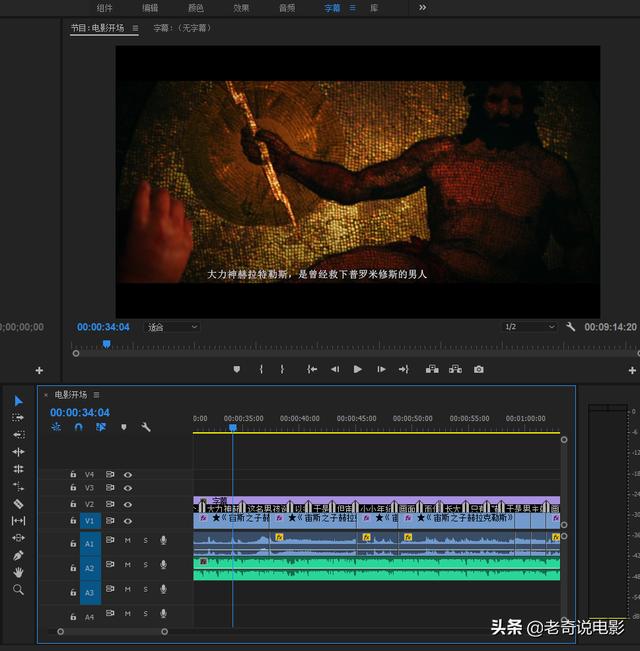Screen dimensions: 640x651
Task: Play the program monitor video
Action: coord(357,369)
